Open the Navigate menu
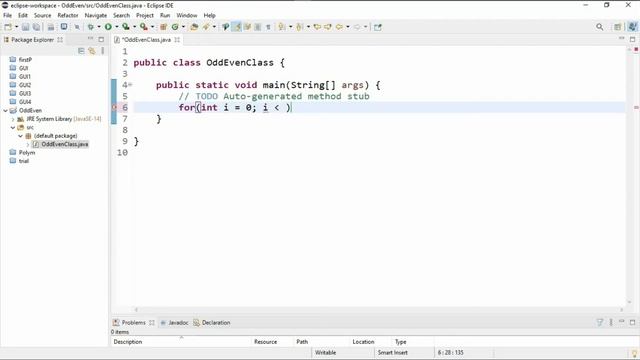The width and height of the screenshot is (640, 360). pos(96,15)
